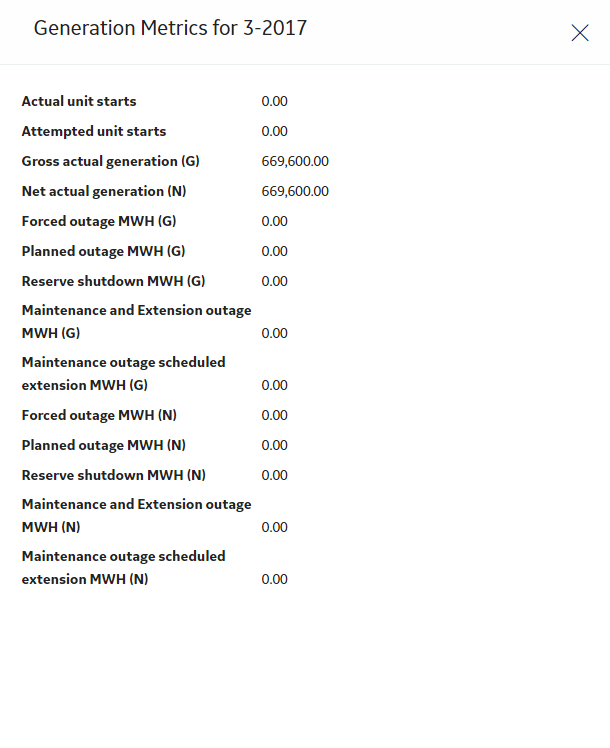Click the Net actual generation value 669,600.00

click(x=295, y=191)
